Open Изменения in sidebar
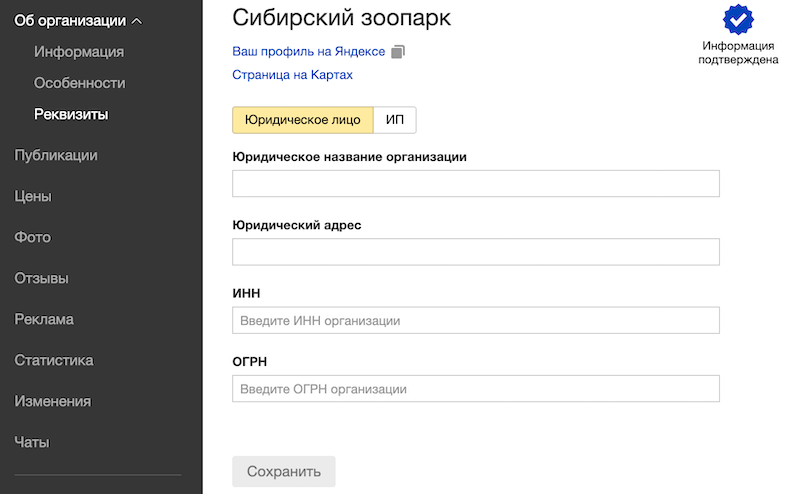The width and height of the screenshot is (800, 494). (53, 401)
